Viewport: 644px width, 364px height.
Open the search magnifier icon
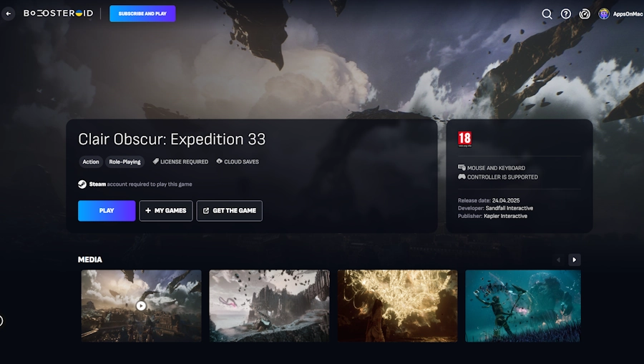pyautogui.click(x=547, y=14)
